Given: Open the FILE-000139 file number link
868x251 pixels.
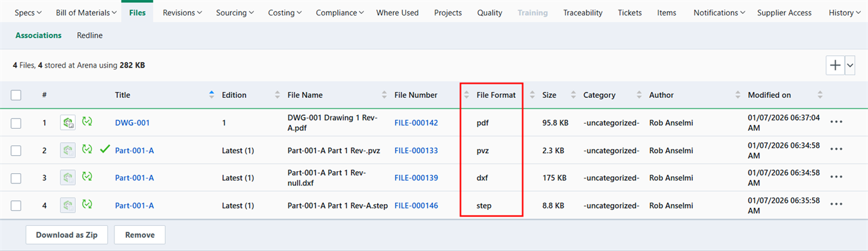Looking at the screenshot, I should coord(416,178).
